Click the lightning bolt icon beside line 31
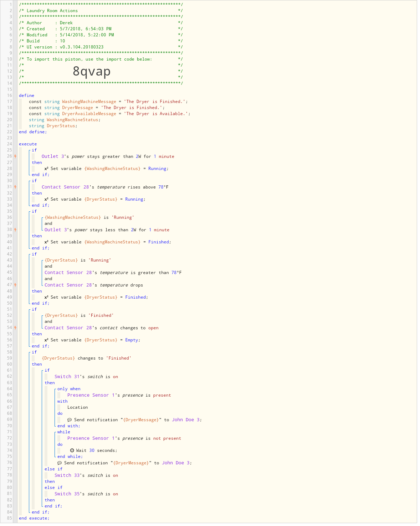Viewport: 420px width, 526px height. (15, 187)
